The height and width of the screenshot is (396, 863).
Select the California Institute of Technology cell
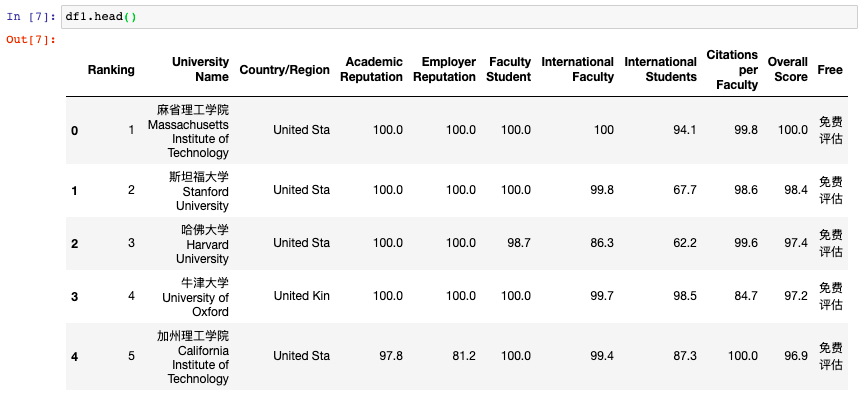click(193, 357)
